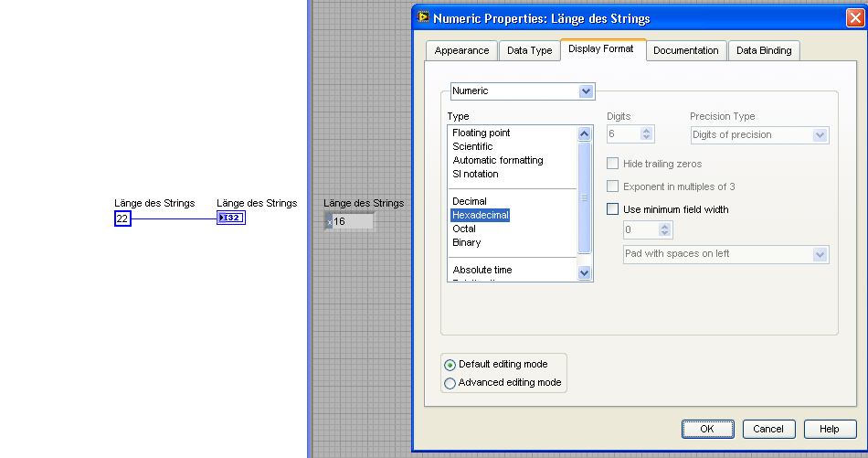Select Advanced editing mode
Screen dimensions: 868x458
450,383
